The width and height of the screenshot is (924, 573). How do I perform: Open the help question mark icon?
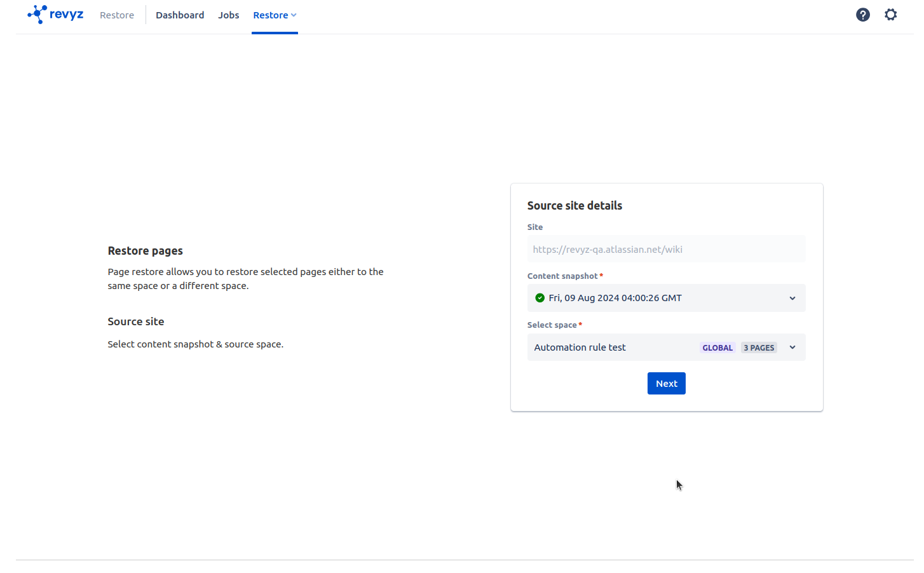tap(862, 15)
